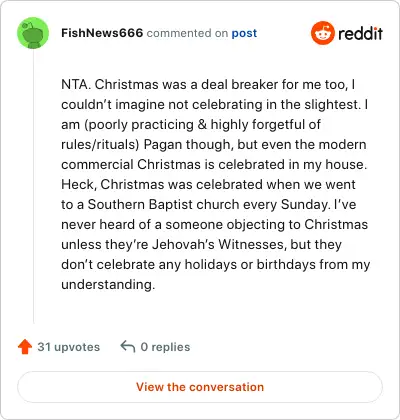Open the blue "post" link
The width and height of the screenshot is (400, 420).
(x=244, y=33)
